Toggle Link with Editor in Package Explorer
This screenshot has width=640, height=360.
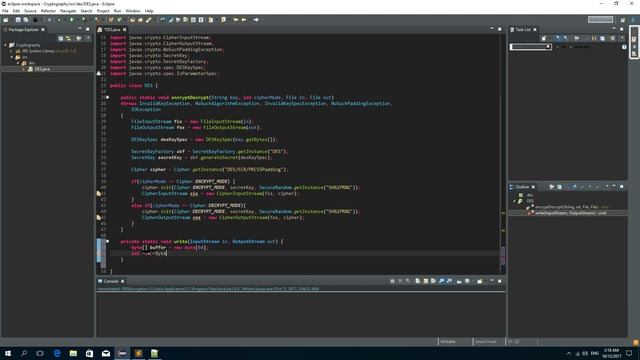(x=68, y=38)
